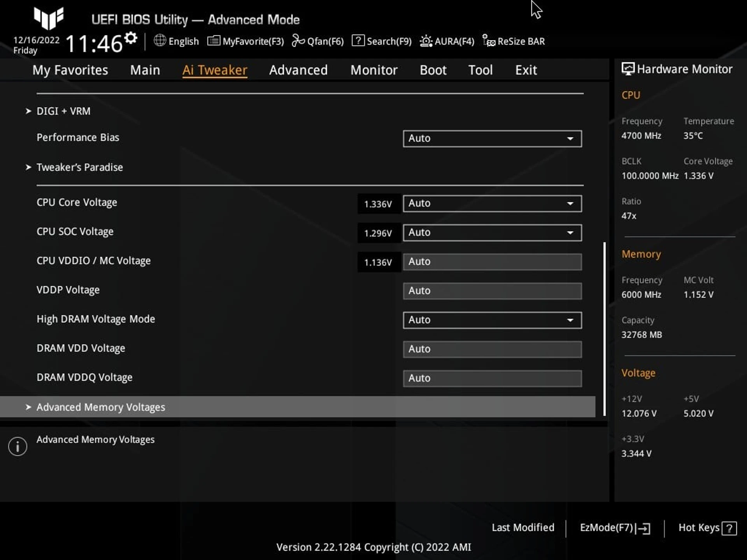Click the AURA lighting icon
This screenshot has height=560, width=747.
(x=426, y=41)
